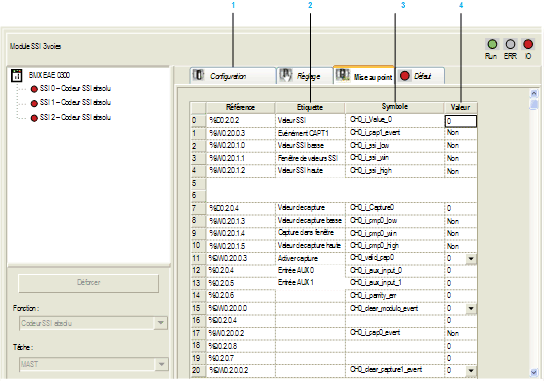Click the Run status indicator light
The height and width of the screenshot is (382, 544).
click(492, 44)
